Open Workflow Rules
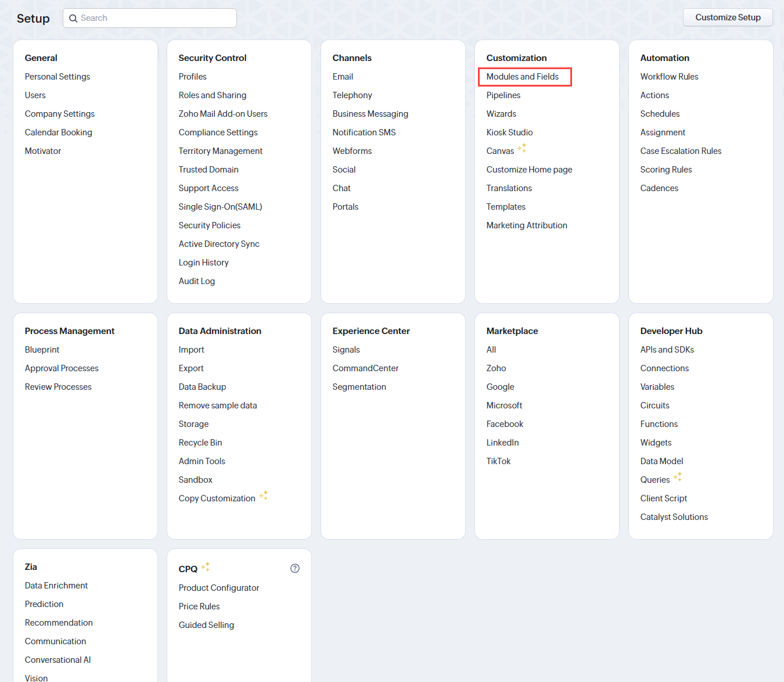Viewport: 784px width, 682px height. point(670,77)
